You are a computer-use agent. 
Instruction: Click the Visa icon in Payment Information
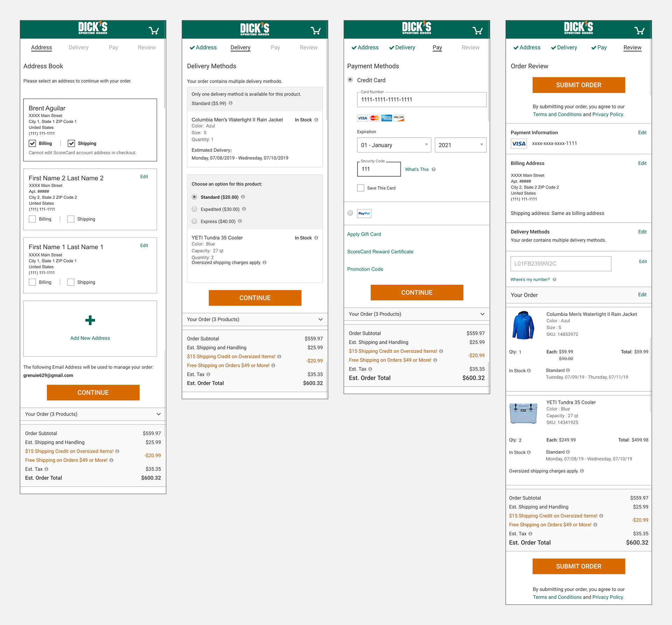coord(519,144)
